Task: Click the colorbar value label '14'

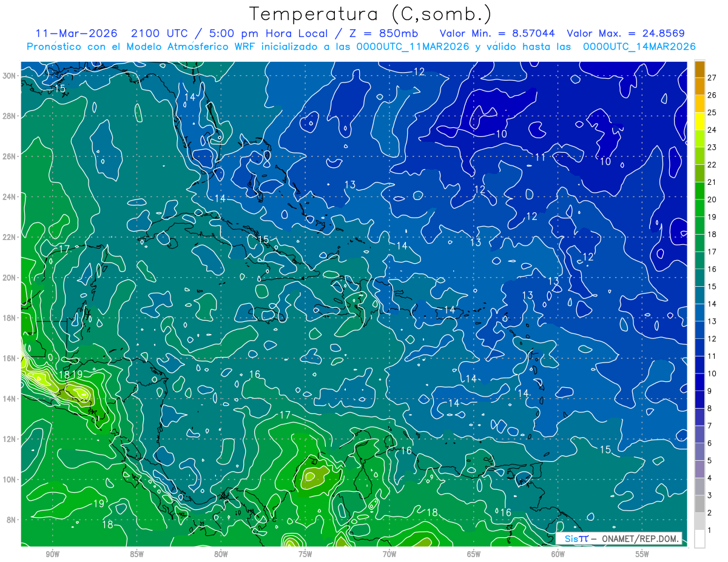Action: (x=712, y=304)
